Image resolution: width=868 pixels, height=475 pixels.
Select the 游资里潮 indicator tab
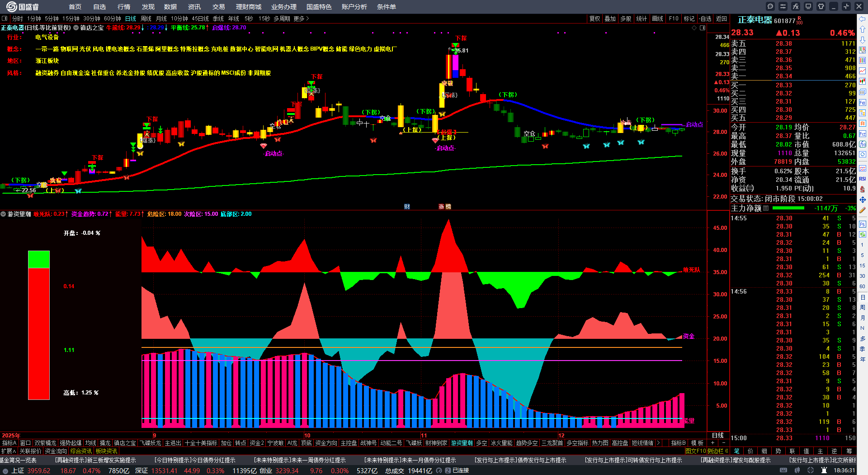click(x=462, y=443)
